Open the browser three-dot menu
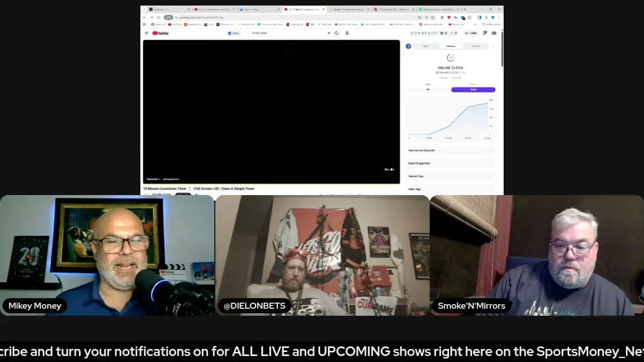644x362 pixels. 499,18
